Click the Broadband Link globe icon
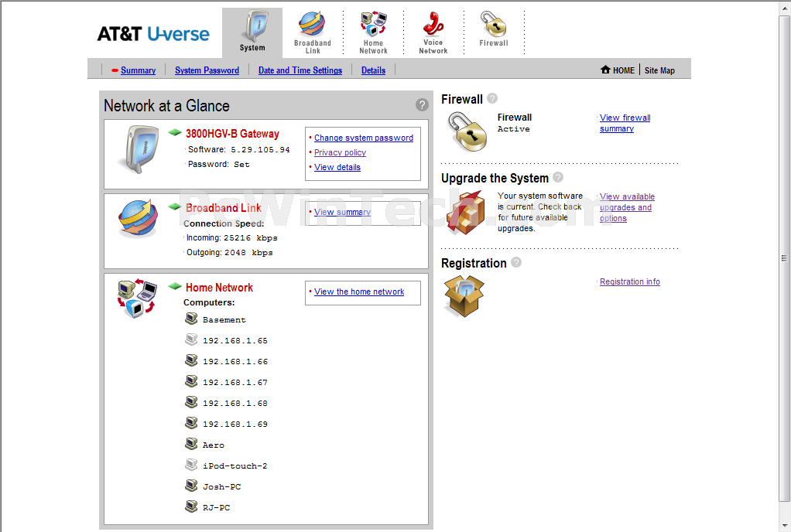 tap(139, 218)
